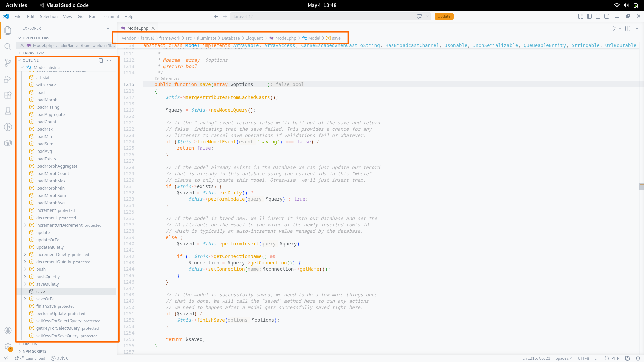Expand saveOrFail in Outline
This screenshot has width=644, height=362.
click(25, 299)
